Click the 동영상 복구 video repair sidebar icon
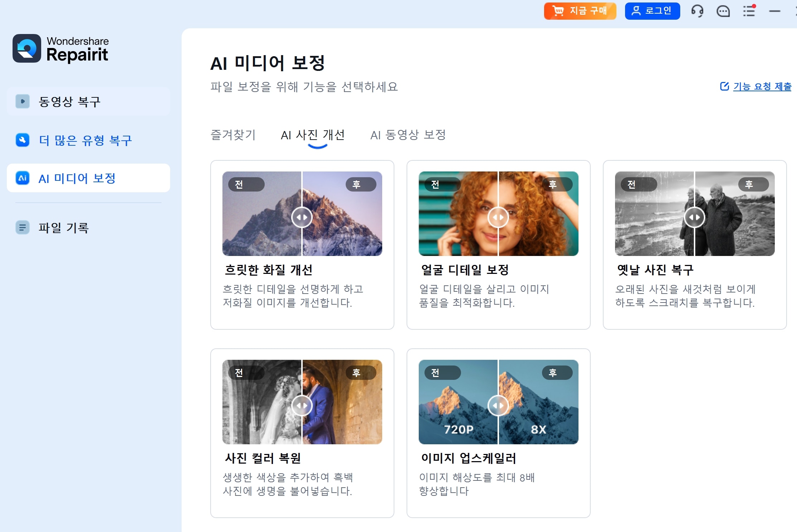This screenshot has width=797, height=532. pos(23,101)
